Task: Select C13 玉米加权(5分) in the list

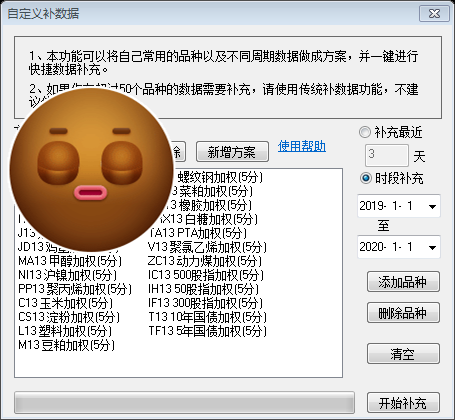Action: coord(66,303)
